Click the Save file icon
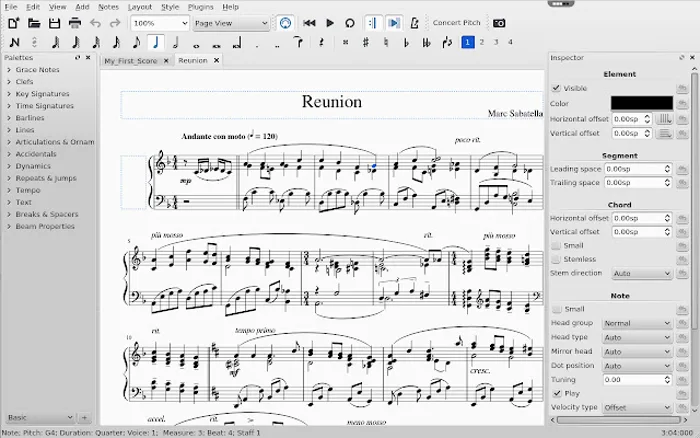Image resolution: width=700 pixels, height=438 pixels. (54, 23)
